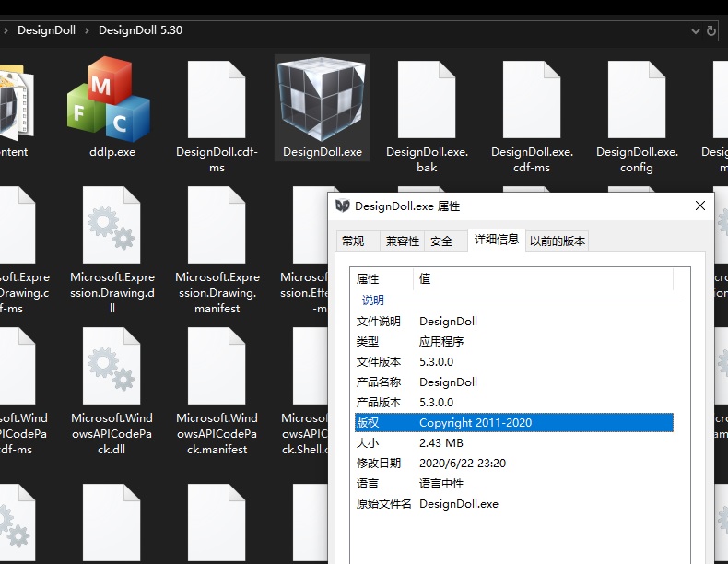The width and height of the screenshot is (728, 564).
Task: Select the 原始文件名 DesignDoll.exe row
Action: click(514, 504)
